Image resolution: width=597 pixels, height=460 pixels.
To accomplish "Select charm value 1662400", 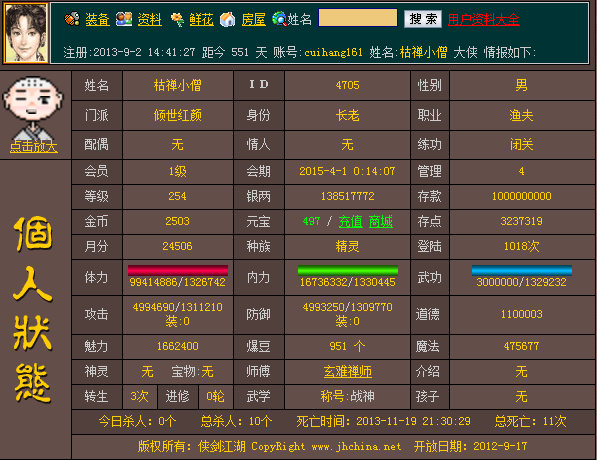I will click(178, 346).
